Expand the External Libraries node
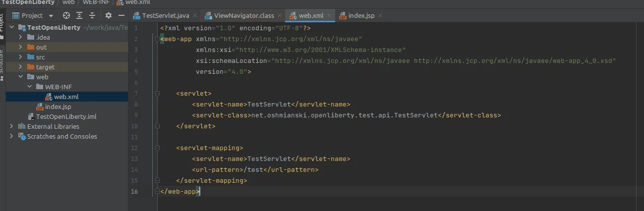This screenshot has width=644, height=211. coord(12,126)
